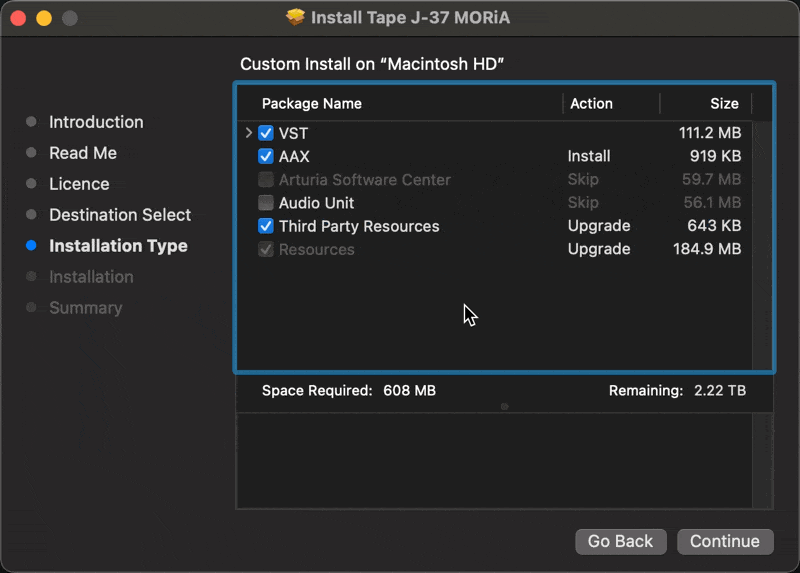Uncheck the VST package checkbox
The image size is (800, 573).
point(266,133)
